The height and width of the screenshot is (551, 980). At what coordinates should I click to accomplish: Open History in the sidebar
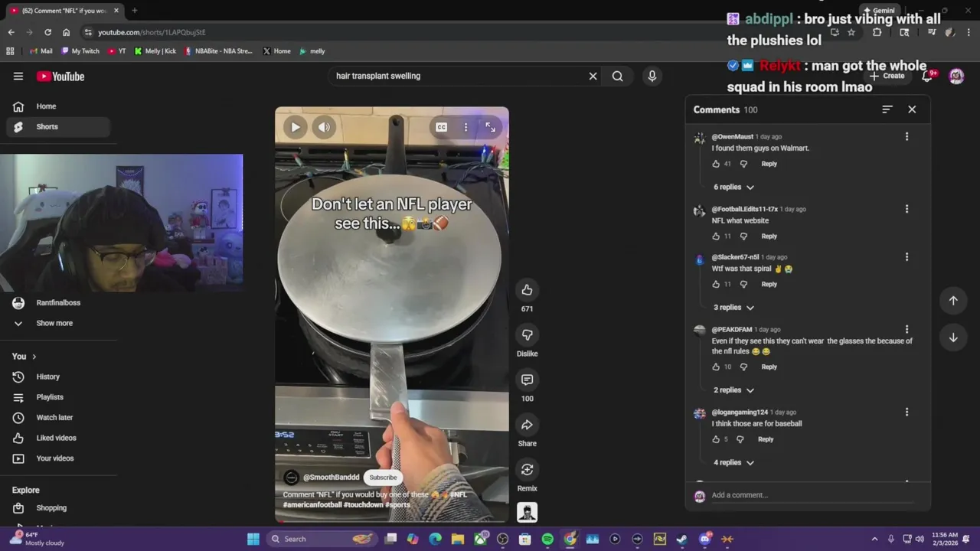click(x=58, y=377)
